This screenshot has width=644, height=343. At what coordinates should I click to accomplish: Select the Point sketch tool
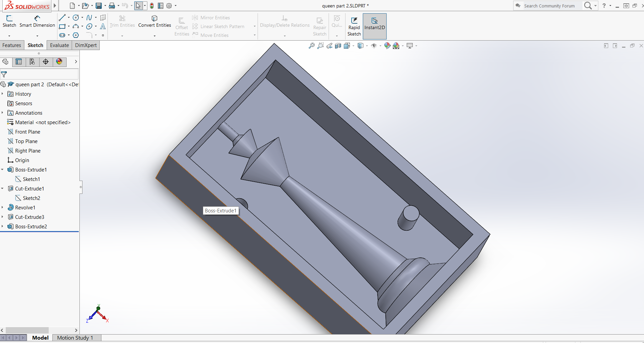(x=103, y=35)
